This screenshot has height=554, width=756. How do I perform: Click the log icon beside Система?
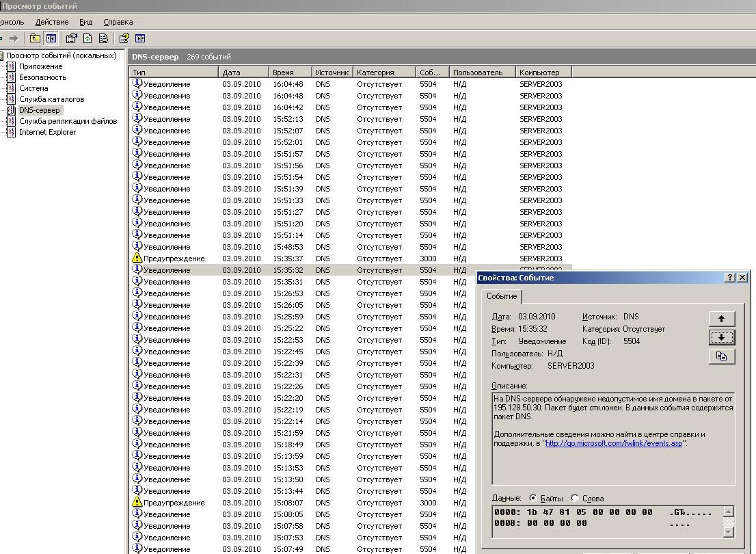click(x=11, y=88)
